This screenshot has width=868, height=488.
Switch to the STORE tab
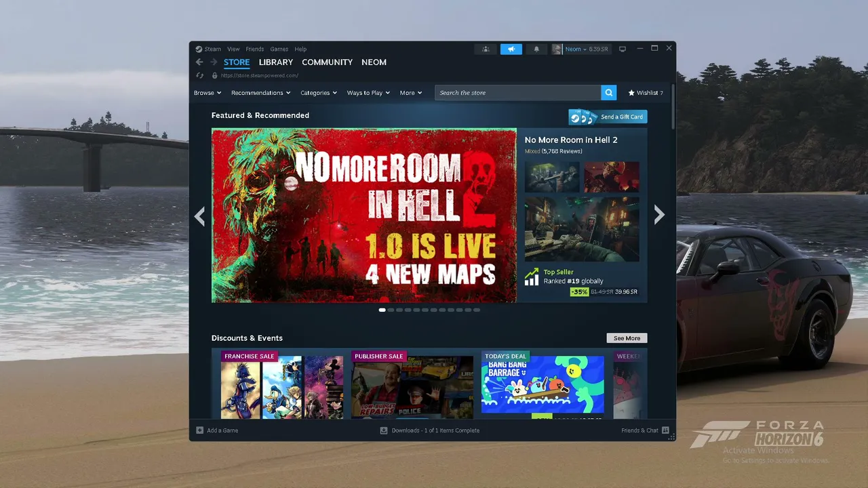point(237,62)
